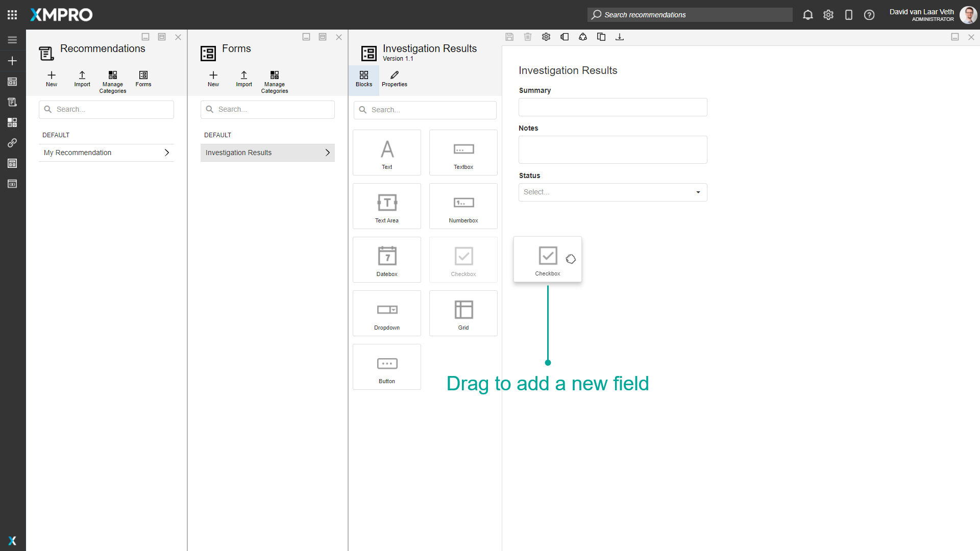Export the form with the download icon
This screenshot has width=980, height=551.
point(620,36)
